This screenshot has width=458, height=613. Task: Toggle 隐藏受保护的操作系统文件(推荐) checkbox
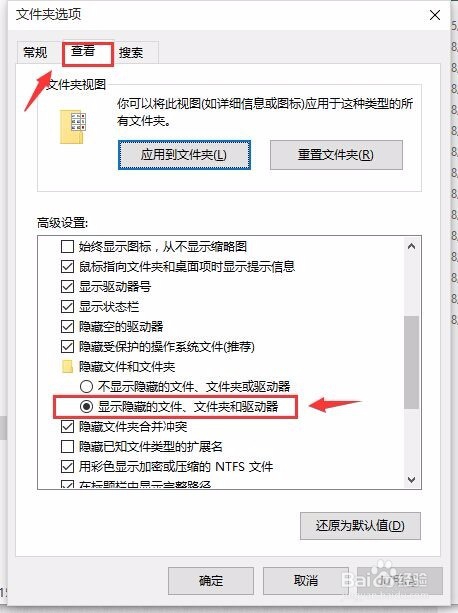67,346
